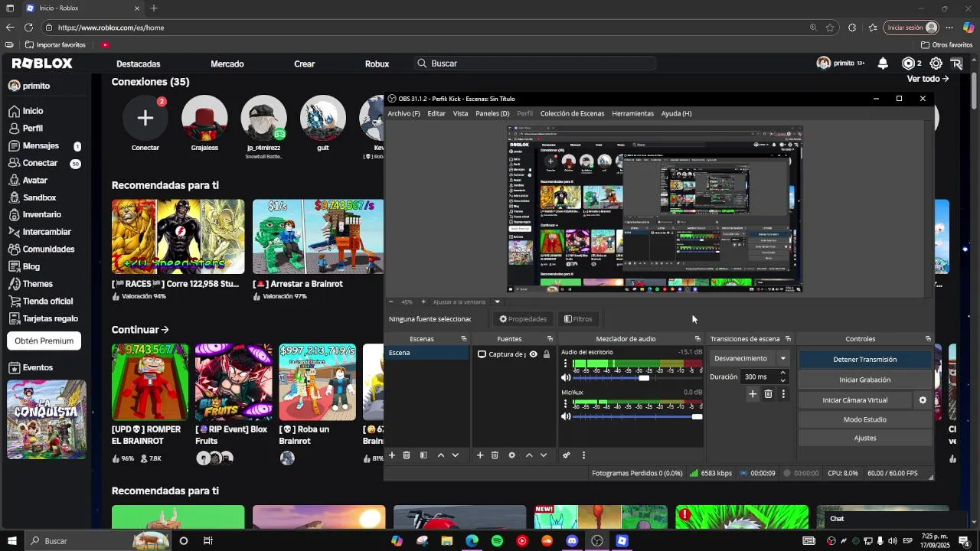Zoom out OBS preview with minus icon
Screen dimensions: 980x551
390,302
